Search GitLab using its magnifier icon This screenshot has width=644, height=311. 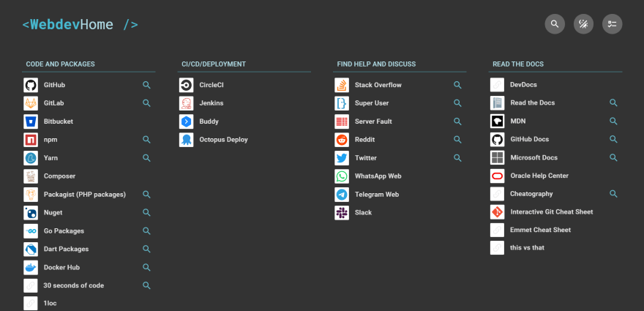point(146,103)
